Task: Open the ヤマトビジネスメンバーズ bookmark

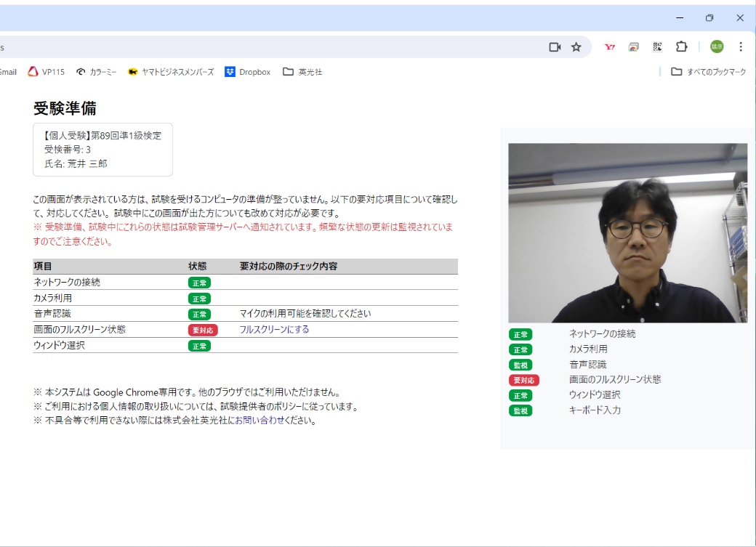Action: point(171,72)
